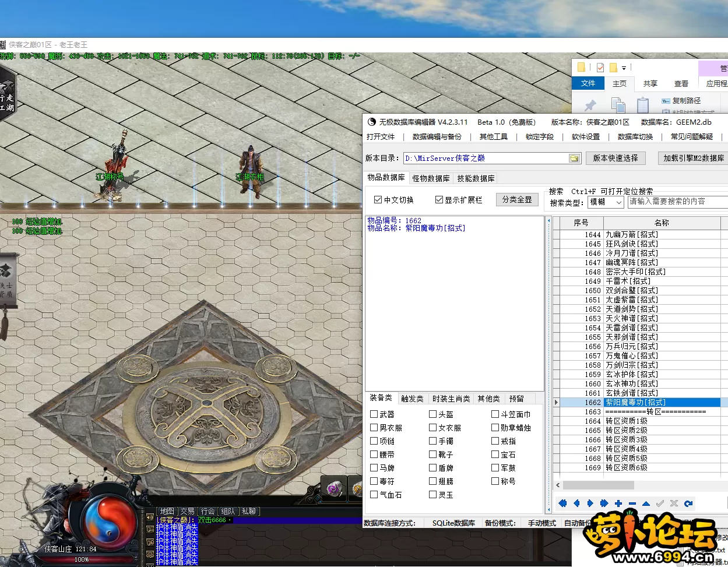Switch to 触发类 category tab
Viewport: 728px width, 567px height.
click(412, 399)
